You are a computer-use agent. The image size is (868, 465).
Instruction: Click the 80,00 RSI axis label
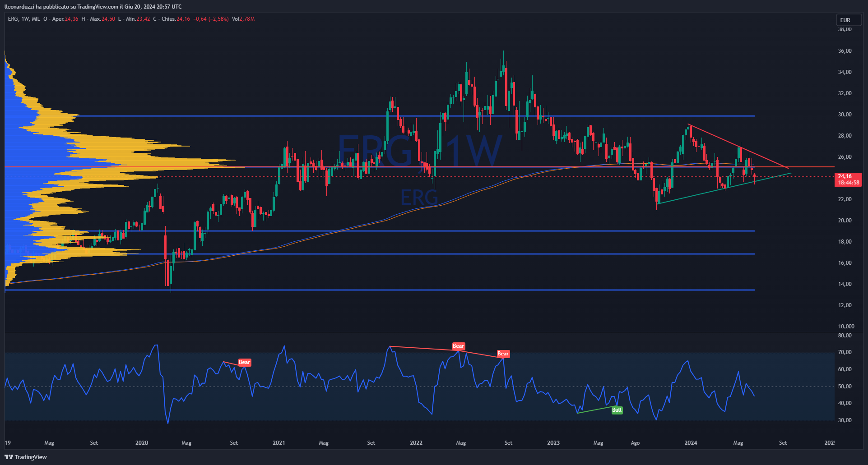[x=845, y=336]
